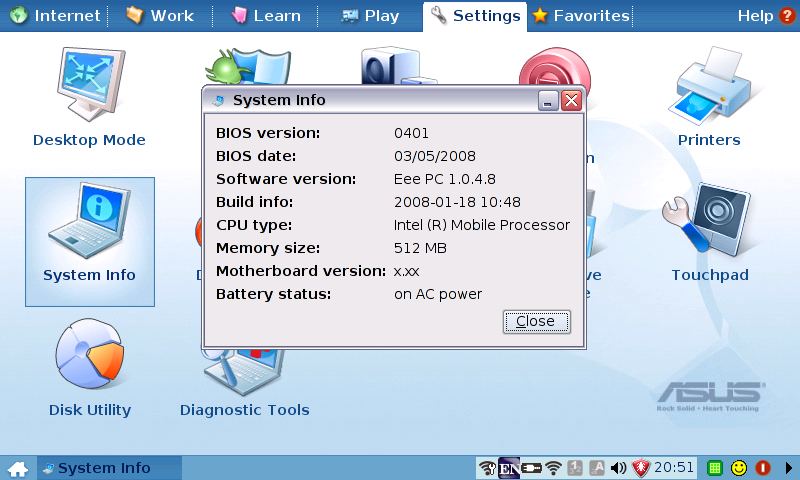800x480 pixels.
Task: Select the Intel (R) Mobile Processor text
Action: pos(482,225)
